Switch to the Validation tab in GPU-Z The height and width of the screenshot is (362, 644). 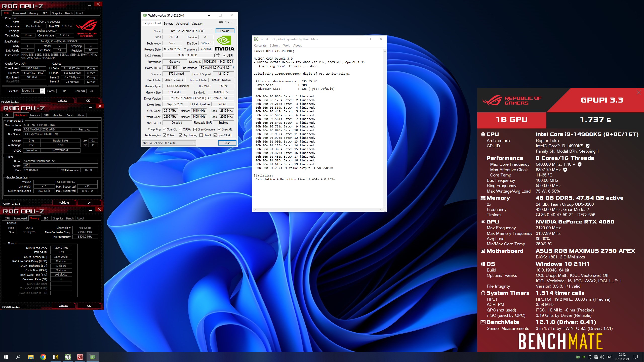tap(197, 24)
